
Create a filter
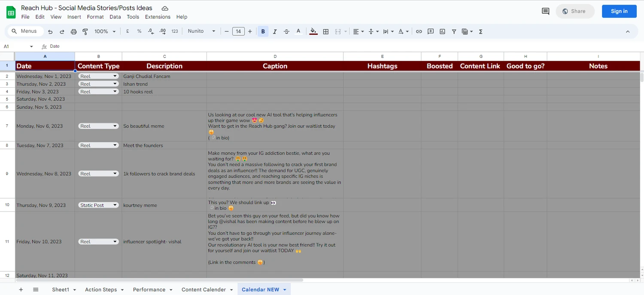[x=454, y=31]
